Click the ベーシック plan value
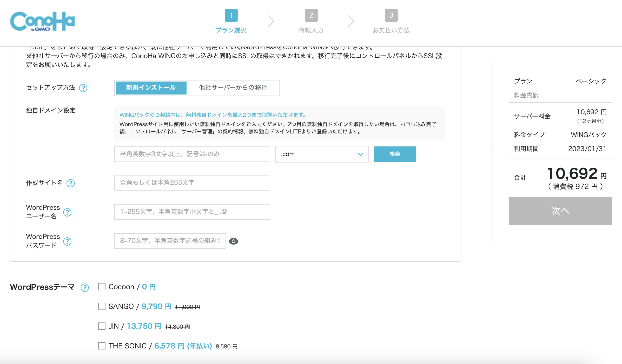This screenshot has height=364, width=622. click(x=591, y=81)
